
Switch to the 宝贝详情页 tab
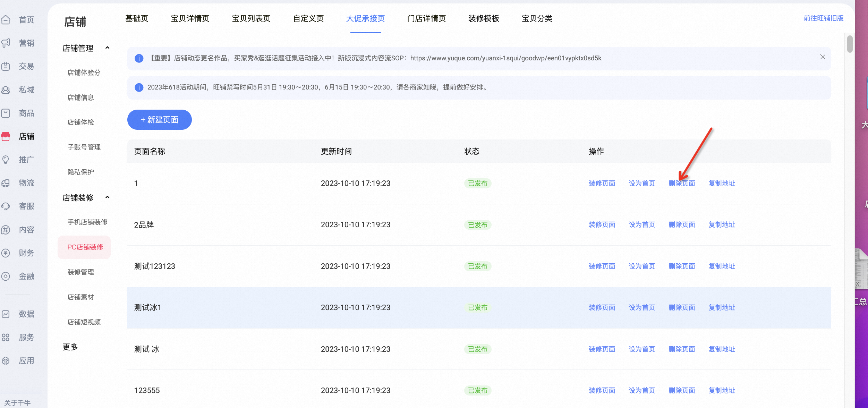coord(190,18)
